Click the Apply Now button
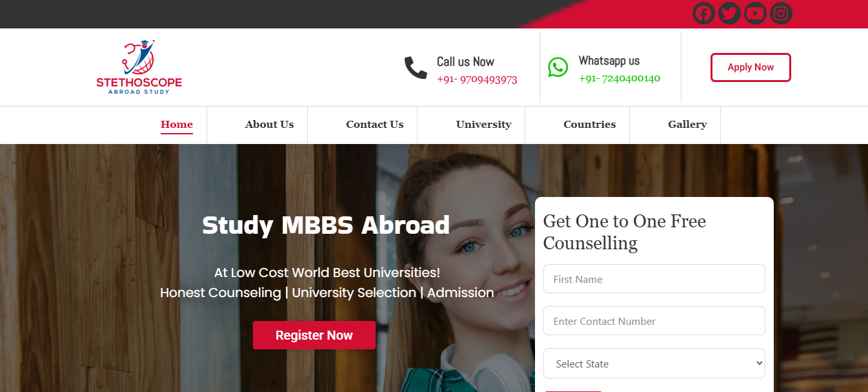Image resolution: width=868 pixels, height=392 pixels. (x=751, y=67)
